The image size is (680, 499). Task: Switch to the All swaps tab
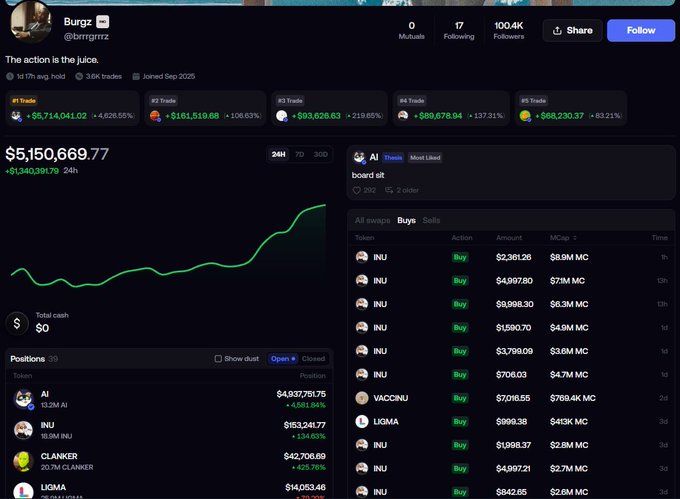tap(372, 220)
